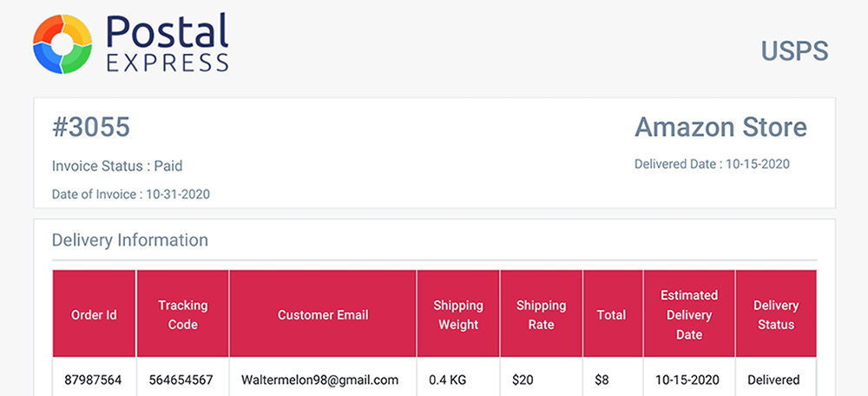Sort by the Order Id column header
The height and width of the screenshot is (396, 868).
click(x=94, y=314)
